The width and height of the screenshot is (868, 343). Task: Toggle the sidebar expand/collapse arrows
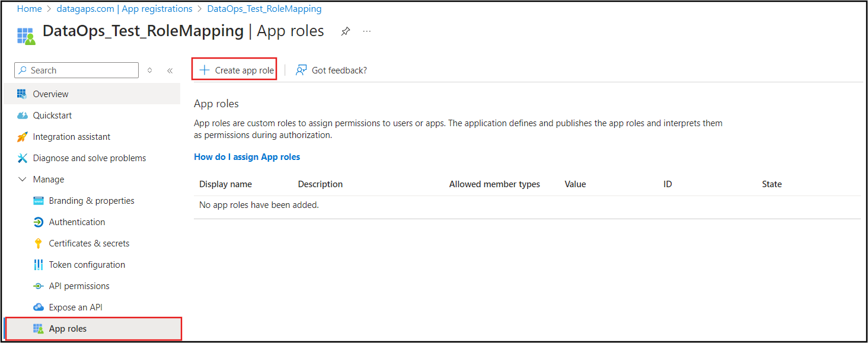pyautogui.click(x=149, y=70)
